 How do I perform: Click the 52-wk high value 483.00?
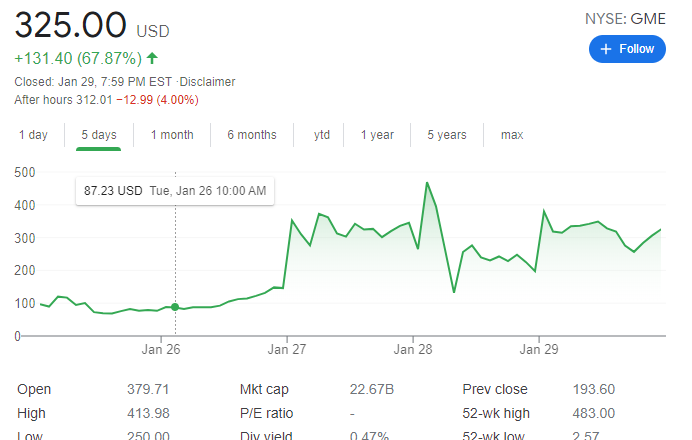pyautogui.click(x=594, y=413)
